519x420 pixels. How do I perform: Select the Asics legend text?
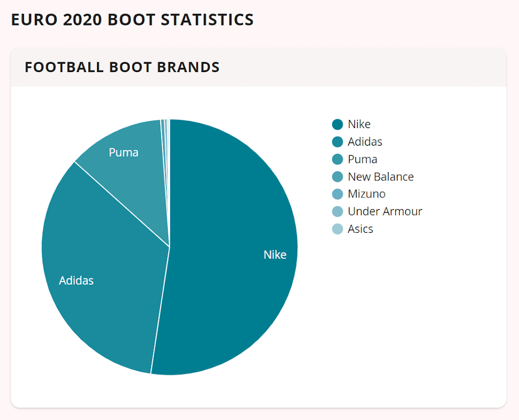click(360, 229)
